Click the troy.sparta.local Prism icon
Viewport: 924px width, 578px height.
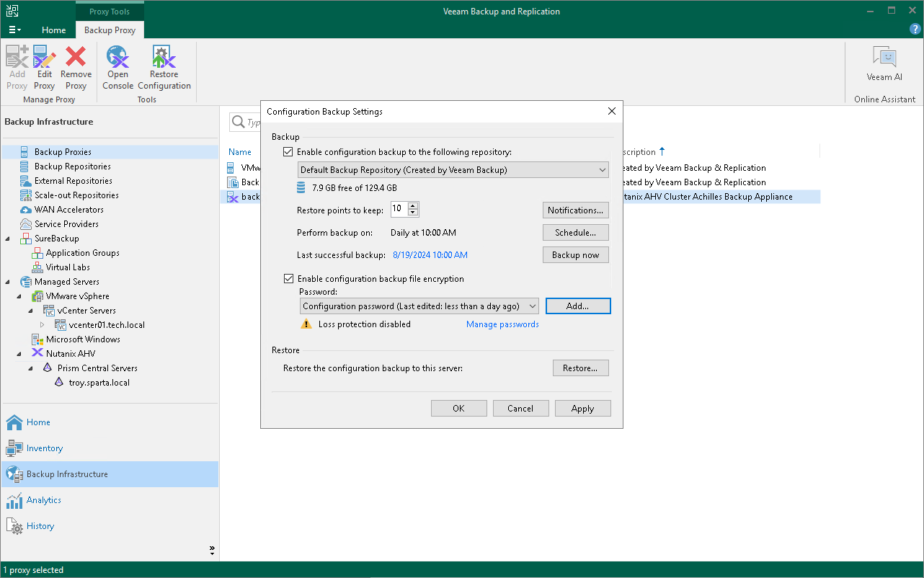point(59,383)
